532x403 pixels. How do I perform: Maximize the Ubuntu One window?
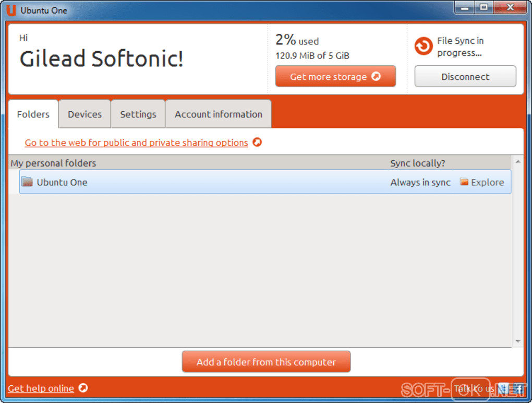[x=484, y=7]
